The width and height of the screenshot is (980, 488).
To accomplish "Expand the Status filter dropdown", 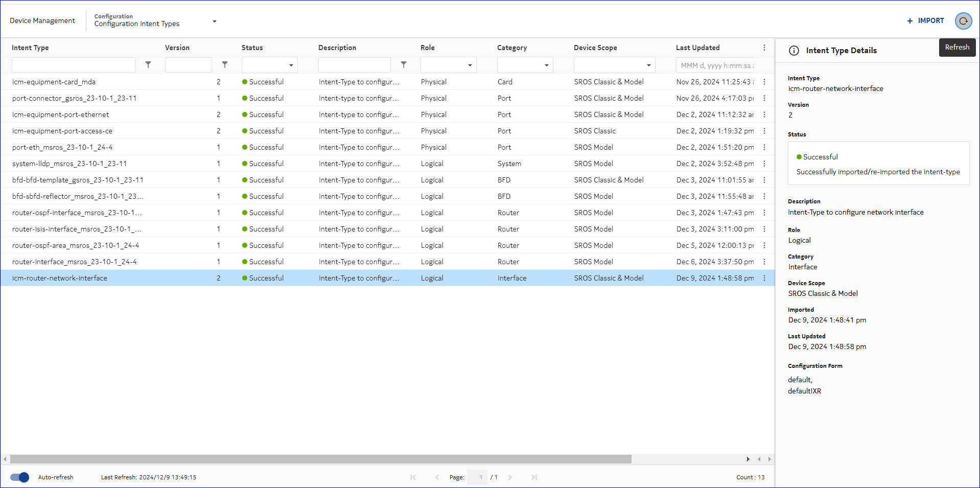I will 270,65.
